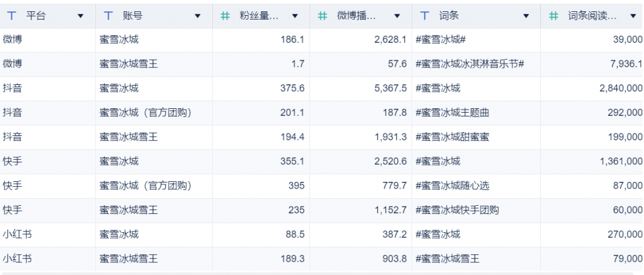Screen dimensions: 644x275
Task: Click 小红书 in the 蜜雪冰城雪王 row
Action: pyautogui.click(x=17, y=259)
